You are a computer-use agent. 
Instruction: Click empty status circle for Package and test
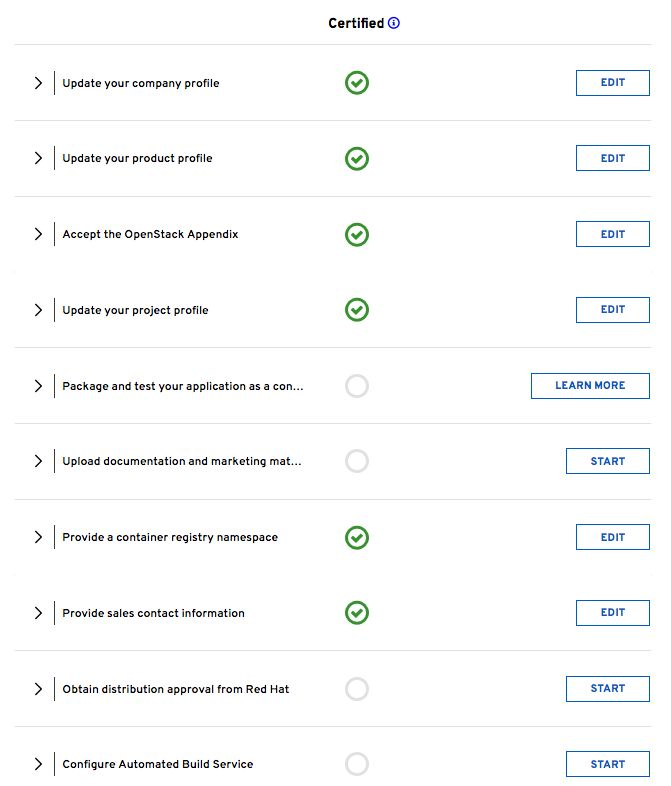click(x=357, y=386)
